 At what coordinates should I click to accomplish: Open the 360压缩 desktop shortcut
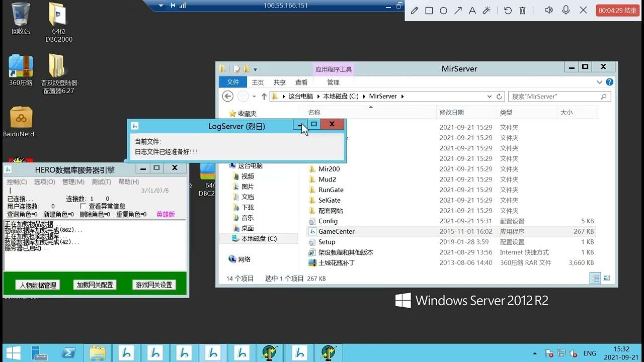coord(21,70)
